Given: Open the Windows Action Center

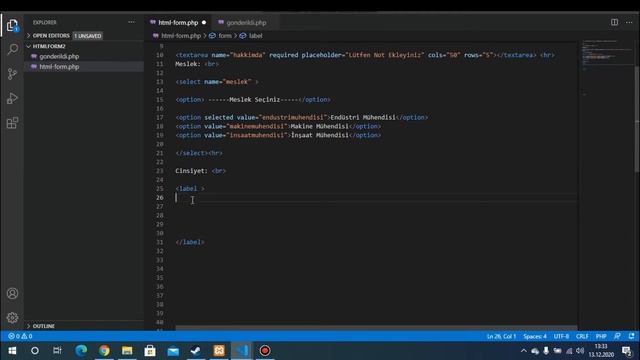Looking at the screenshot, I should coord(627,351).
